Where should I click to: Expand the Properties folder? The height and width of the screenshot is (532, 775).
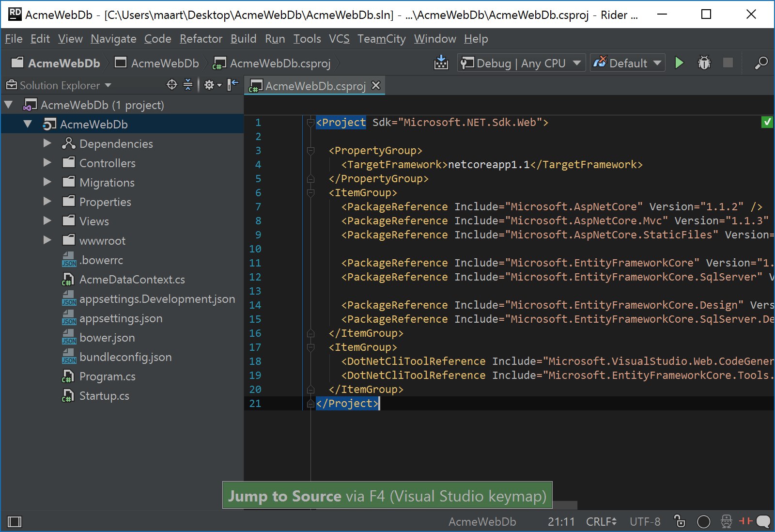tap(47, 202)
